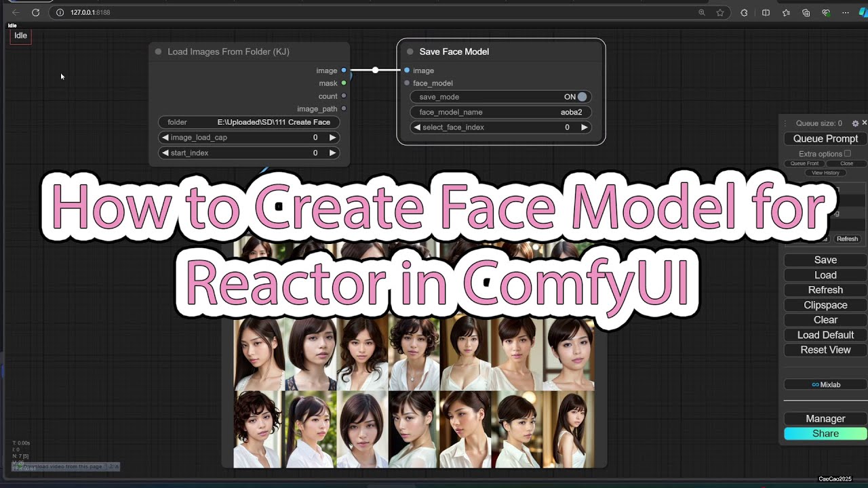Click the small Refresh button in queue list
Screen dimensions: 868x488
click(x=847, y=239)
